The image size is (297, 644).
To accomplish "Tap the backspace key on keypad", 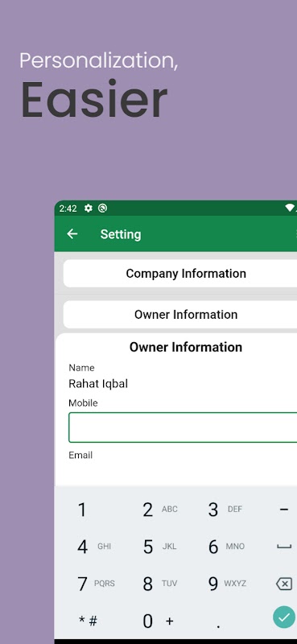I will [284, 584].
